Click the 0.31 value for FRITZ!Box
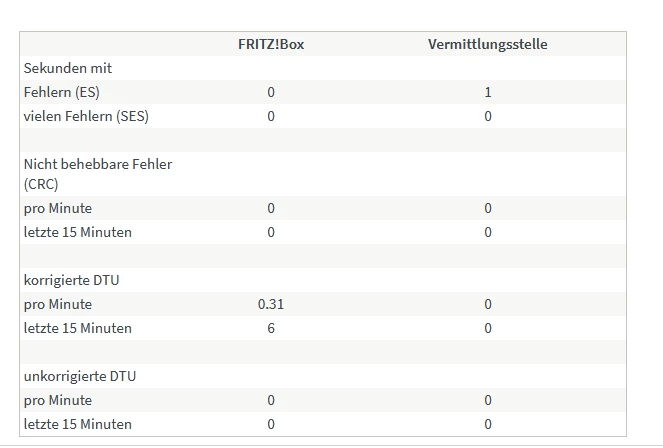The width and height of the screenshot is (663, 448). tap(270, 304)
